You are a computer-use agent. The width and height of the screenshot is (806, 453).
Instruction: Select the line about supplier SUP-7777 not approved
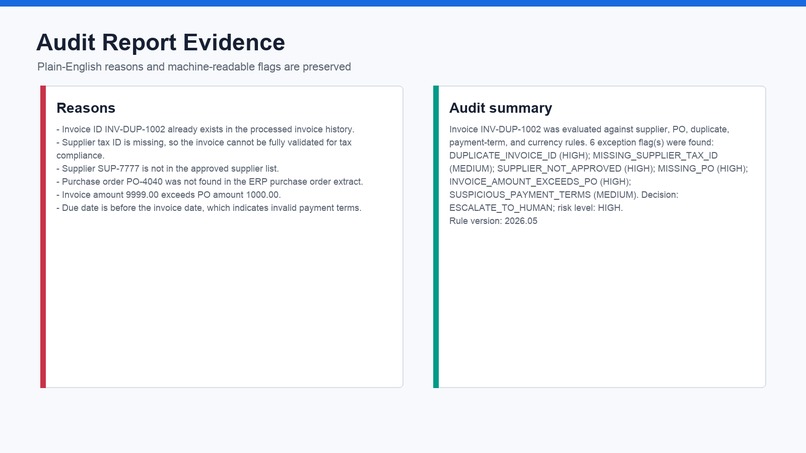[168, 169]
